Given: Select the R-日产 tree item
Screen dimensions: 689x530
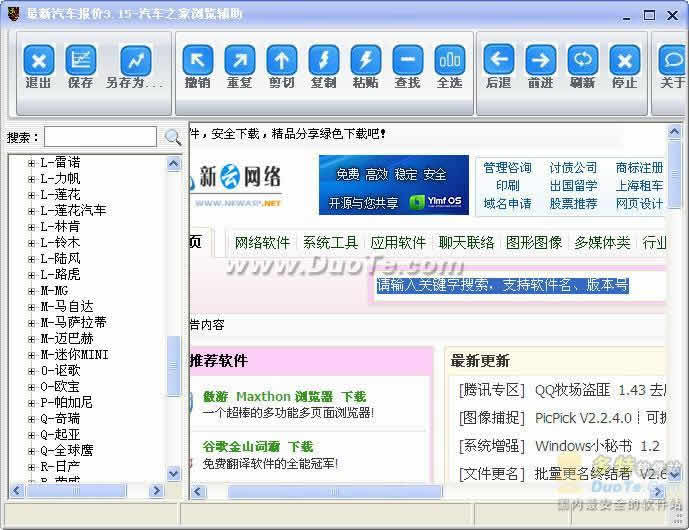Looking at the screenshot, I should coord(60,466).
